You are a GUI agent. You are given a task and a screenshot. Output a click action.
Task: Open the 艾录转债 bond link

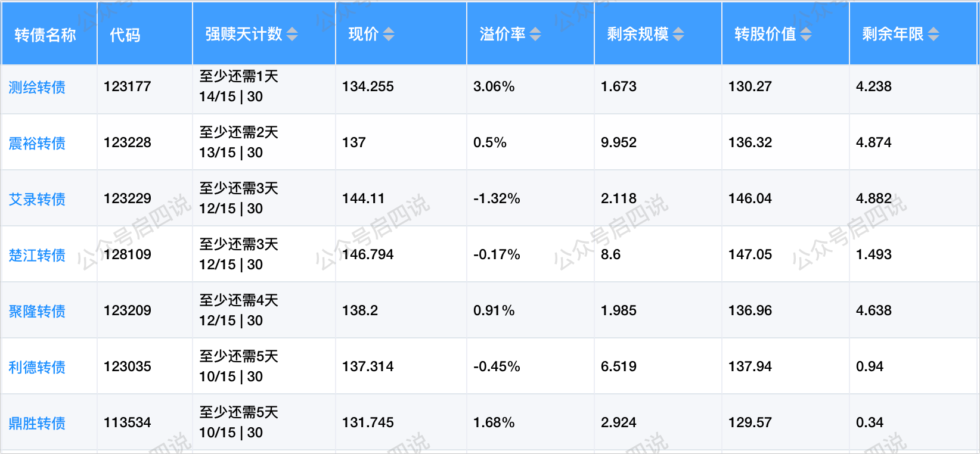point(37,200)
